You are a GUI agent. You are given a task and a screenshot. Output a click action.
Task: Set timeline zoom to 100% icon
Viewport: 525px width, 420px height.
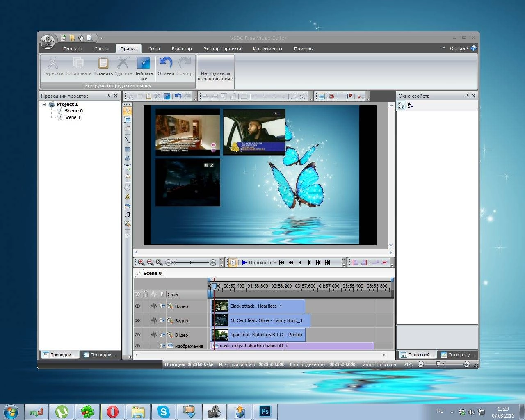tap(159, 262)
